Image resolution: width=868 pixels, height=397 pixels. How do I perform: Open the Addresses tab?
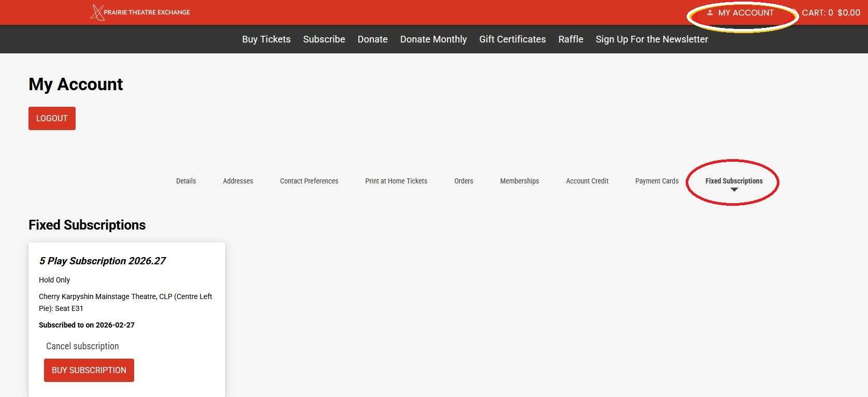coord(238,181)
